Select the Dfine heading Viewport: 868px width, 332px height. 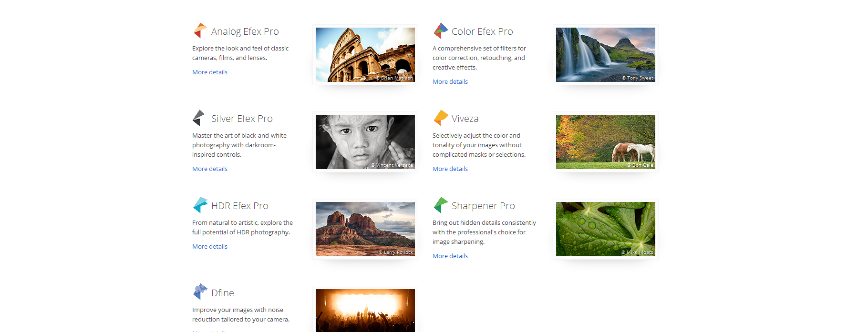coord(223,293)
